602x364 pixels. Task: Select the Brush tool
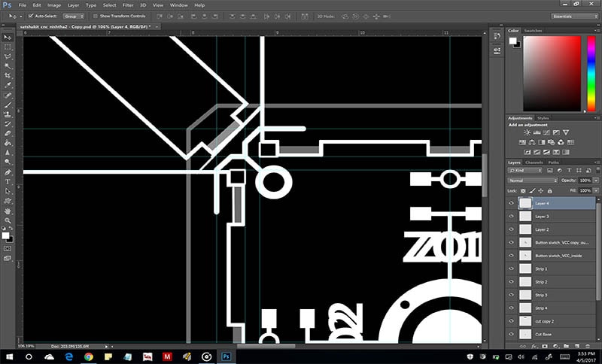pos(8,105)
